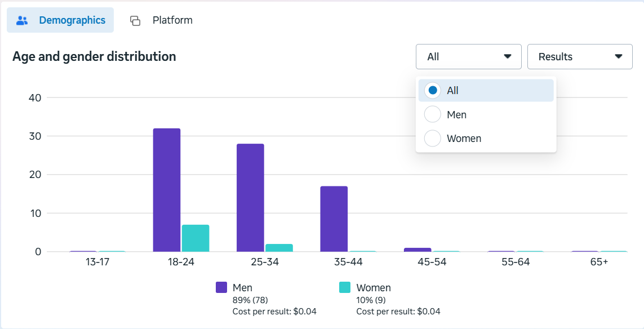Open the Platform tab

pyautogui.click(x=172, y=20)
